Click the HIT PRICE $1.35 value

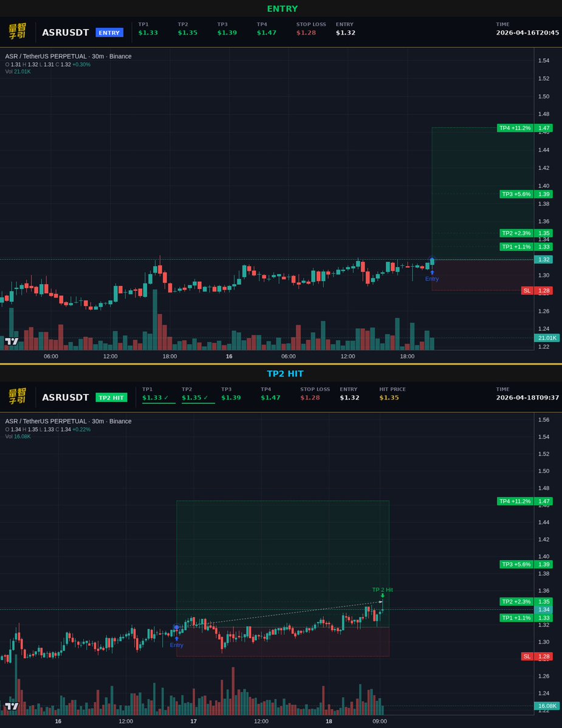click(x=389, y=398)
